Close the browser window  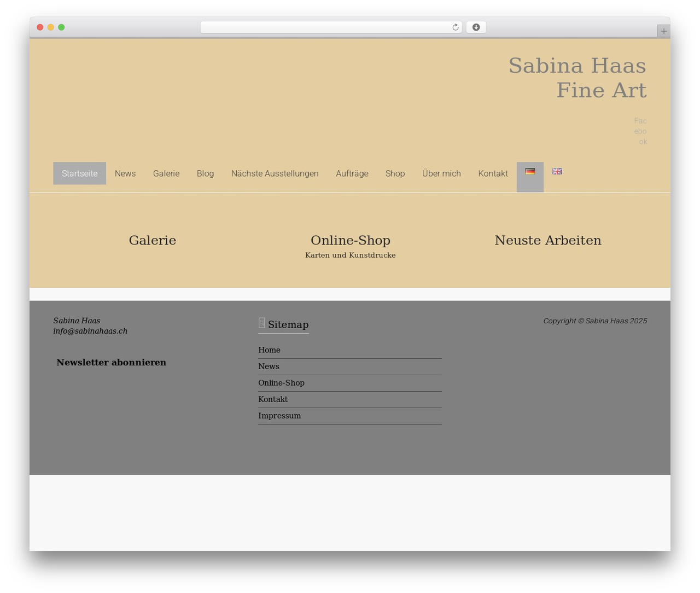click(40, 27)
